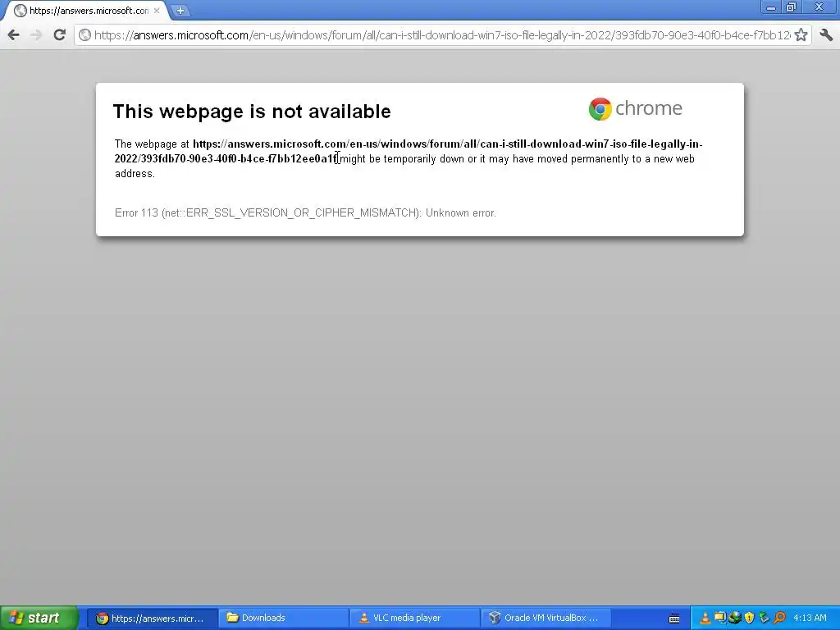Click VLC cone icon in system tray
Screen dimensions: 840x630
coord(705,619)
